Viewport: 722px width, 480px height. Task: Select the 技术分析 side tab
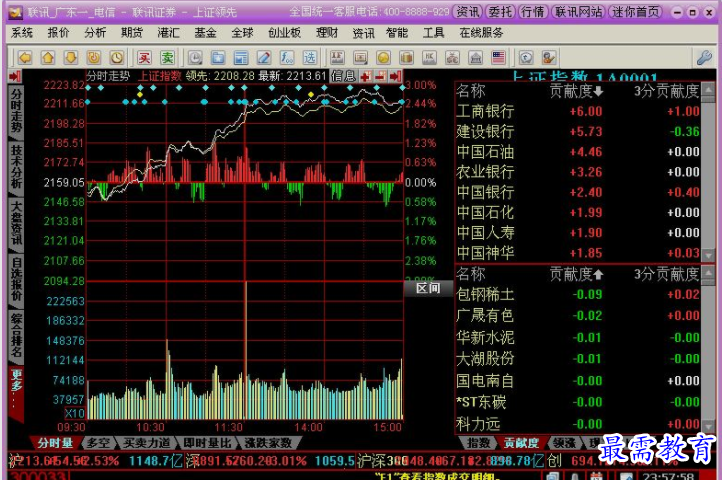16,166
